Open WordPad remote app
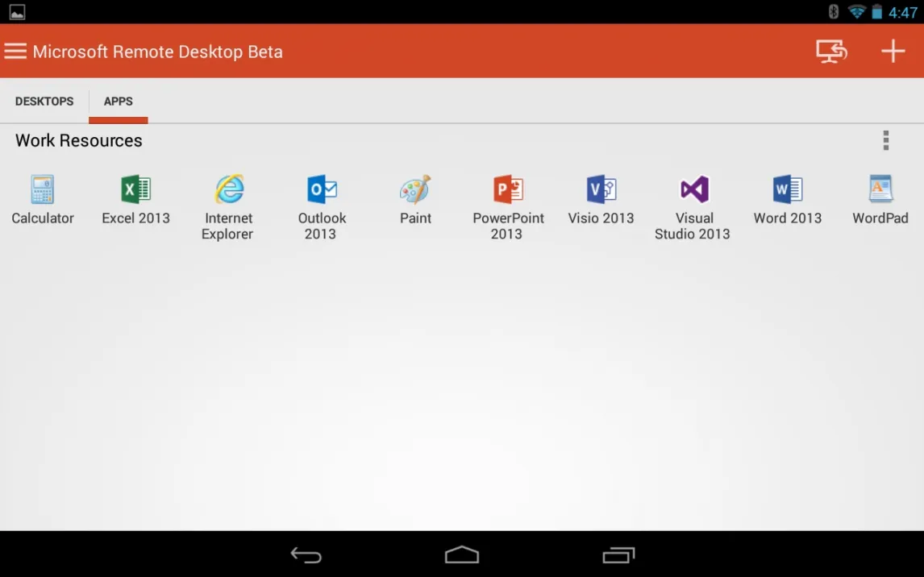Viewport: 924px width, 577px height. pos(880,190)
